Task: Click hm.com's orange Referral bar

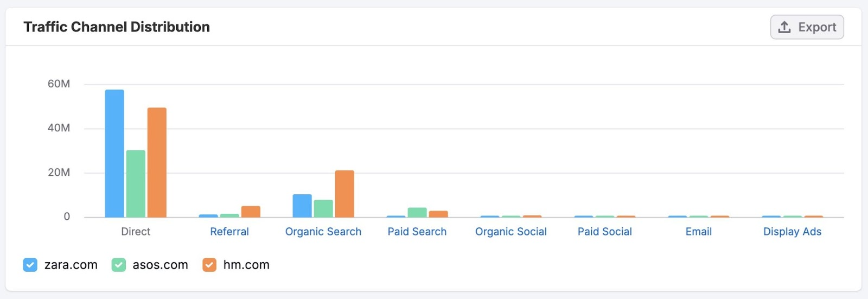Action: (x=251, y=212)
